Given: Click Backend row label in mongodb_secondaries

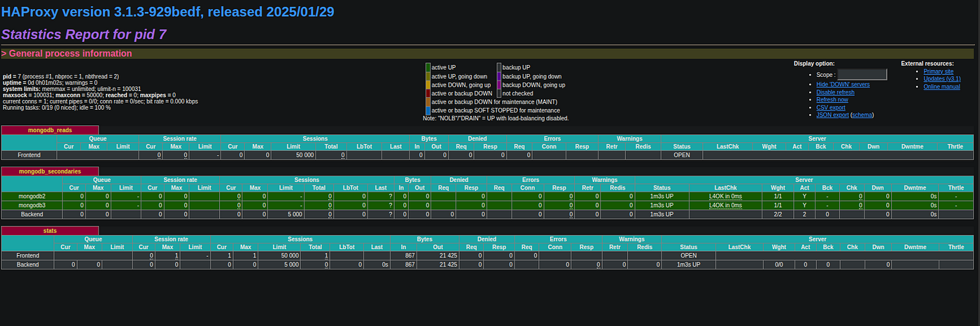Looking at the screenshot, I should (x=32, y=214).
